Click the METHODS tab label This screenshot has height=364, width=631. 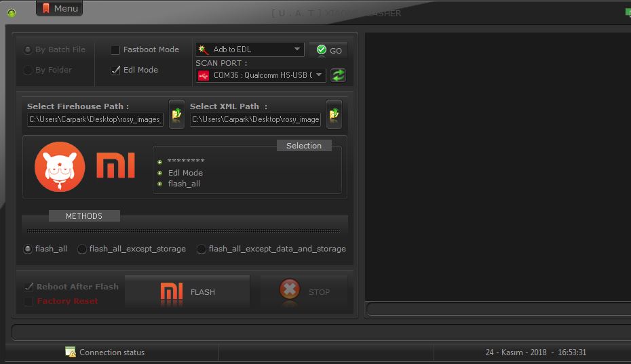[x=84, y=216]
